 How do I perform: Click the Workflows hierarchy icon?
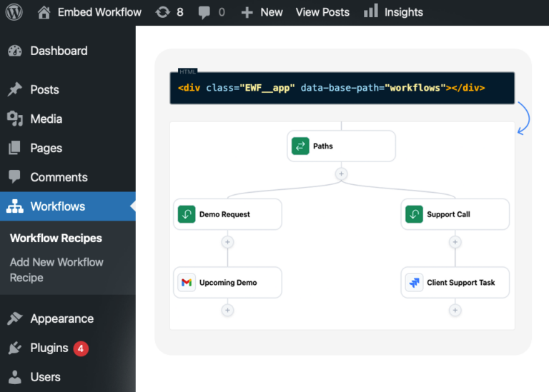[15, 206]
